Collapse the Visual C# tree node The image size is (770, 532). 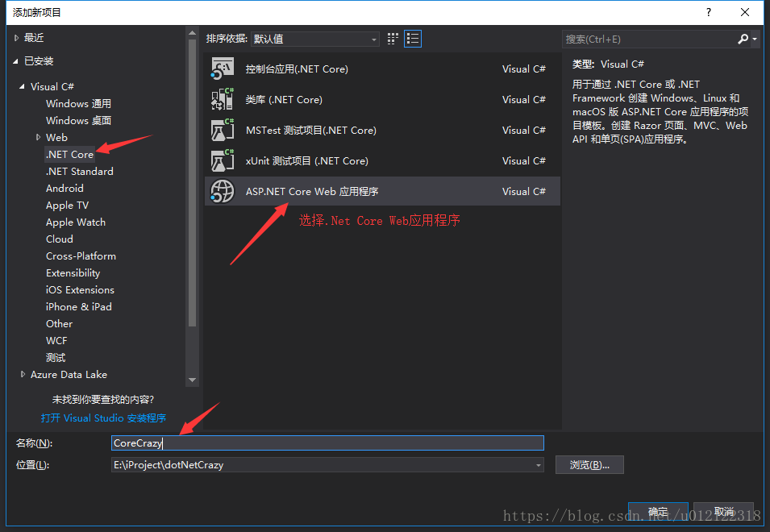coord(22,86)
